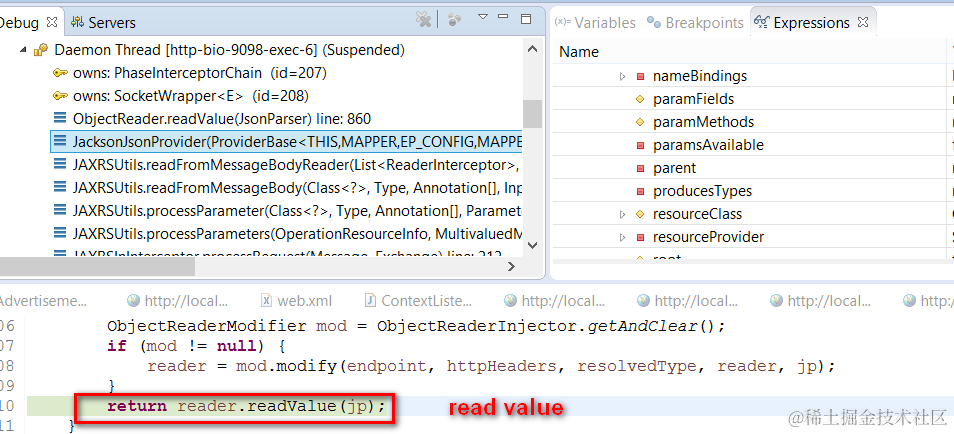Image resolution: width=954 pixels, height=434 pixels.
Task: Click the resourceClass field icon
Action: pos(640,214)
